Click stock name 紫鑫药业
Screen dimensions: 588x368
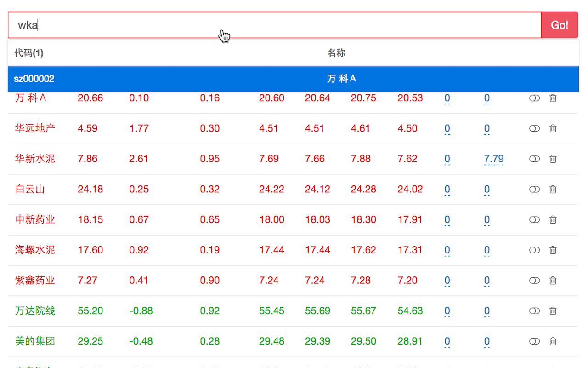point(35,280)
